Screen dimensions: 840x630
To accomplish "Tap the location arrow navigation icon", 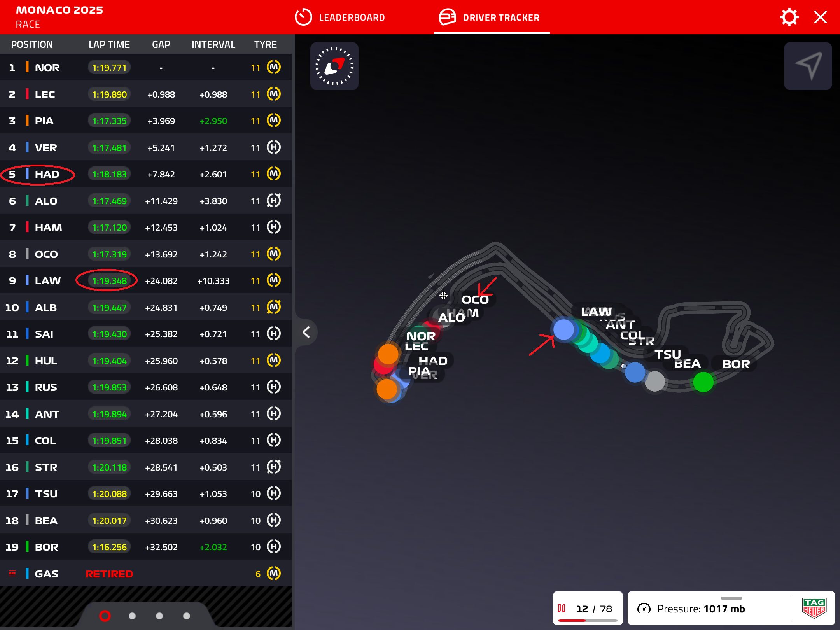I will (808, 66).
